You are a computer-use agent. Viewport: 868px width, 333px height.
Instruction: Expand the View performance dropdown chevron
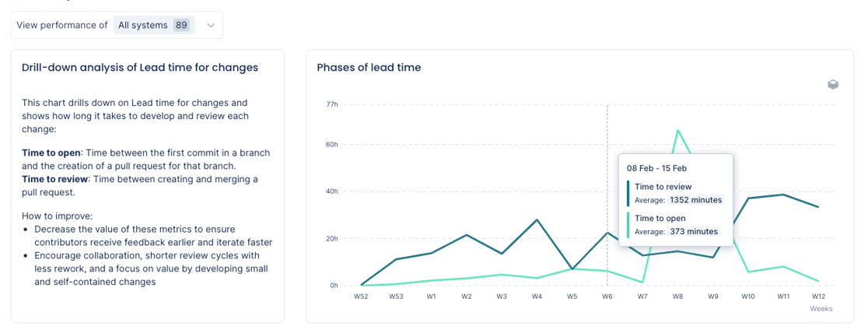pos(210,25)
